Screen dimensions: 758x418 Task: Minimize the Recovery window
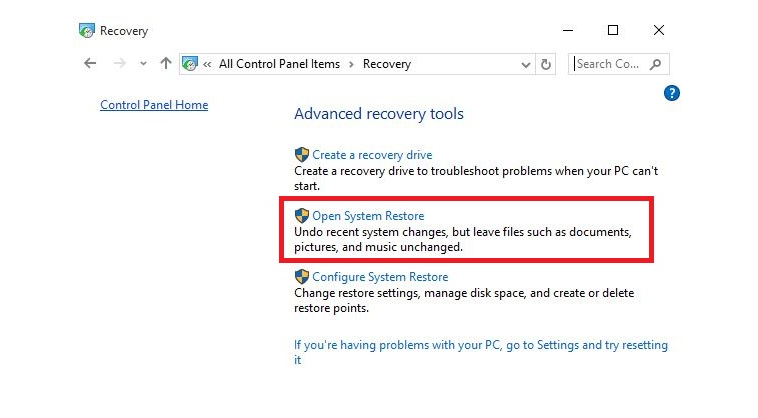click(x=568, y=30)
